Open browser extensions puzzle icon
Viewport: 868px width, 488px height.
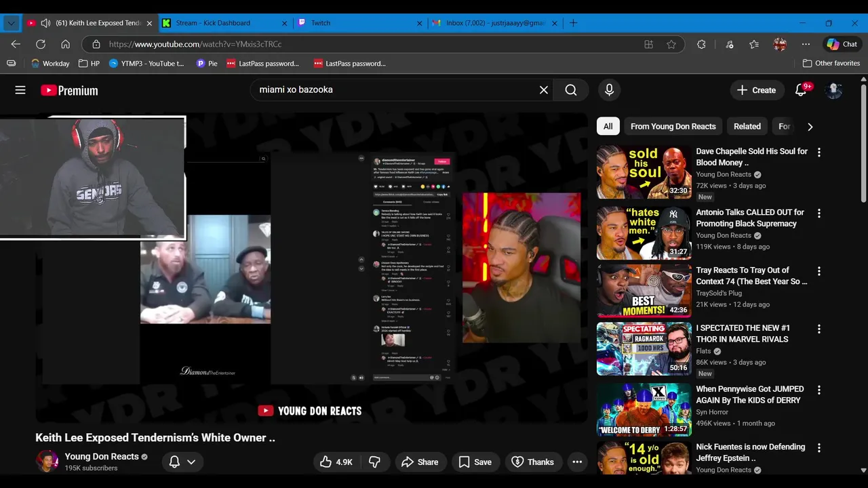(701, 44)
